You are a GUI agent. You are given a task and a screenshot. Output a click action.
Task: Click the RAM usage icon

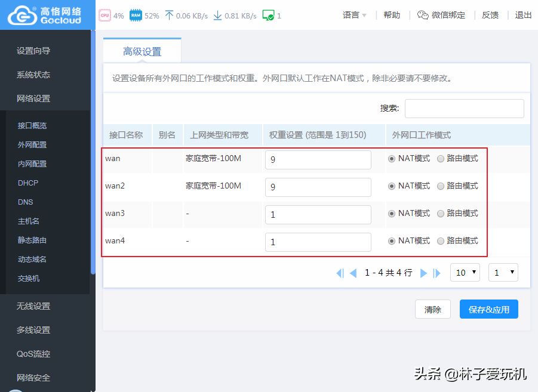(136, 16)
